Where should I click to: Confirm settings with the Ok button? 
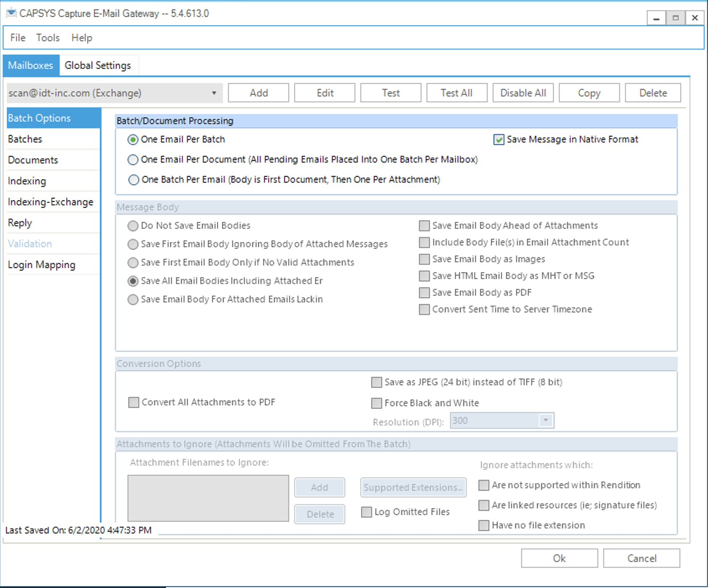pos(559,558)
